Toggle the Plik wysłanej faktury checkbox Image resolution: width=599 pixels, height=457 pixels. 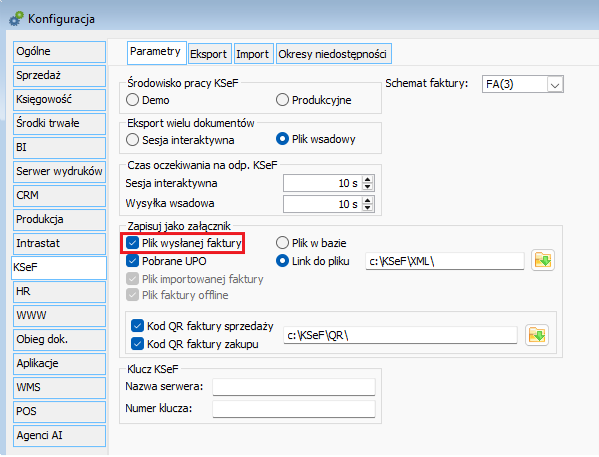(132, 243)
